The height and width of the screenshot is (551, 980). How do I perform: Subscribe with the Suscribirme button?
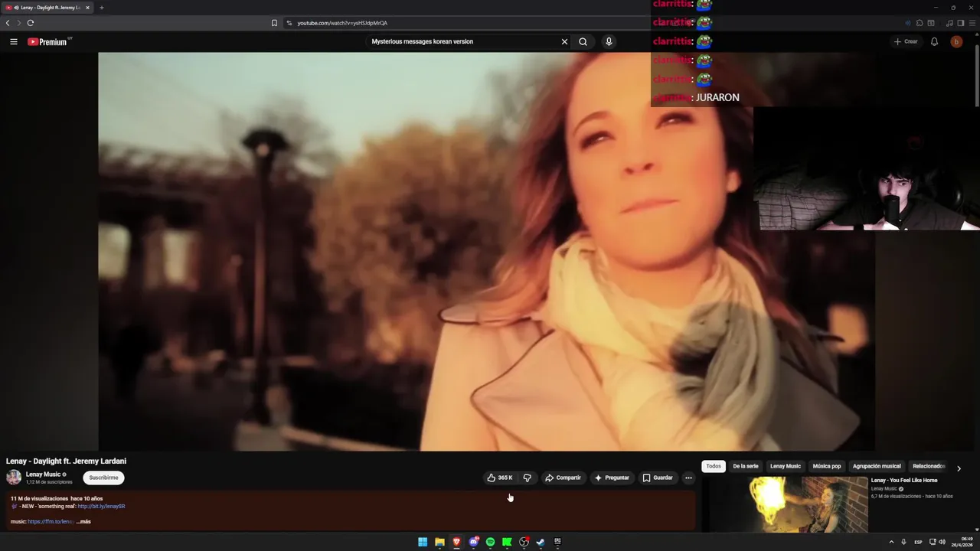[x=103, y=478]
